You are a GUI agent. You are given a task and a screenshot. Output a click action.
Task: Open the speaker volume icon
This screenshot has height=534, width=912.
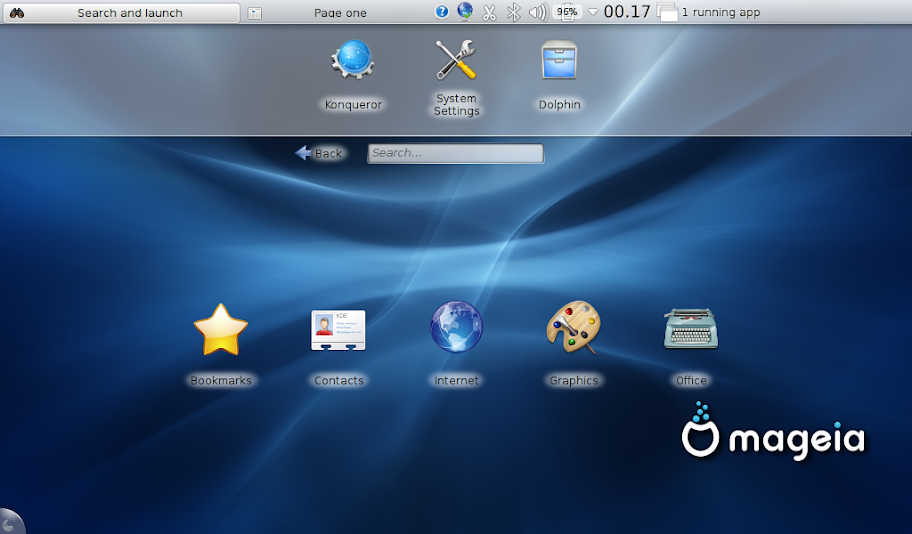click(x=538, y=12)
